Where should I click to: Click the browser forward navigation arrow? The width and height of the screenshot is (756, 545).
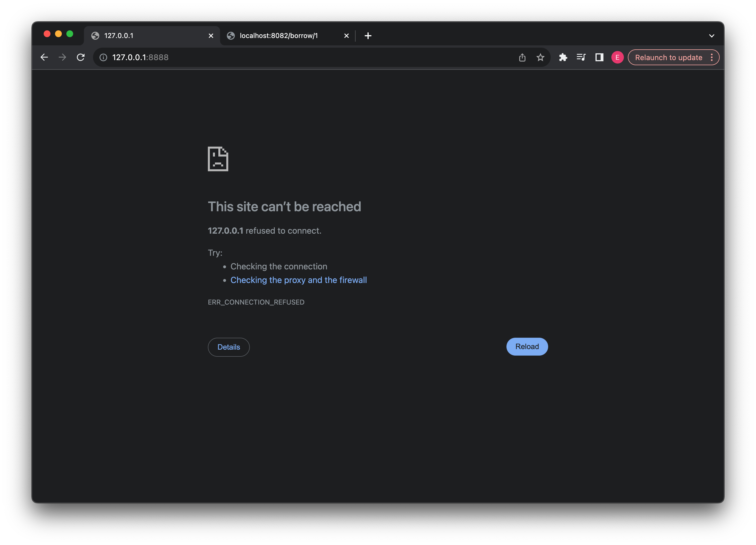[63, 57]
